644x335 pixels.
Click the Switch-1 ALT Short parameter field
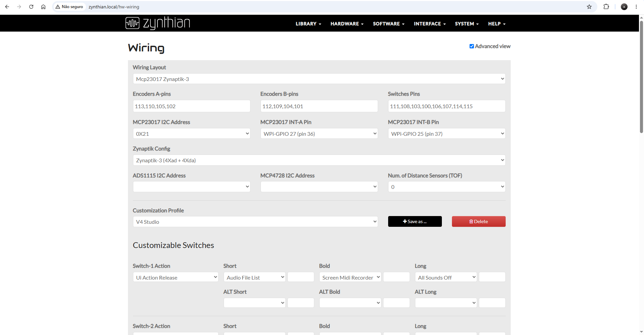[x=301, y=303]
